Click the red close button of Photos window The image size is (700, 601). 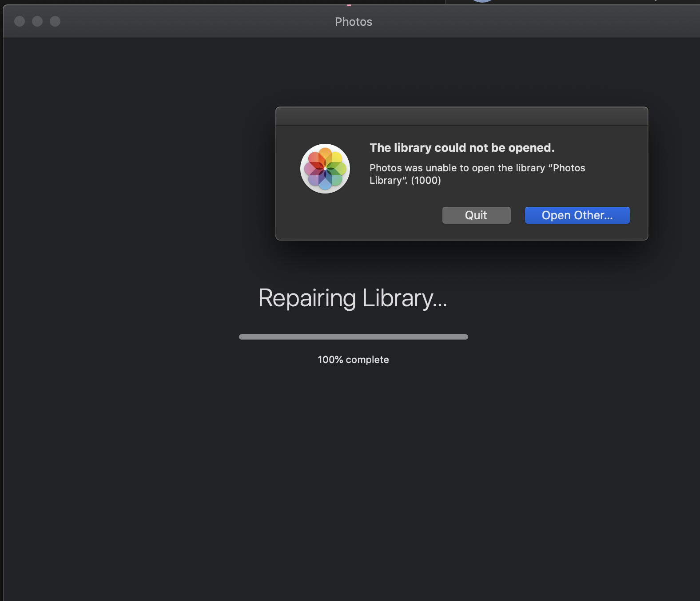click(20, 21)
